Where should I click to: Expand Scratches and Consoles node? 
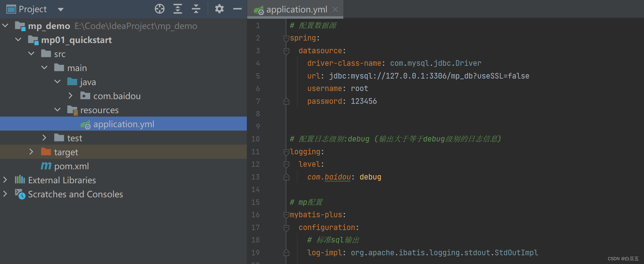(5, 194)
